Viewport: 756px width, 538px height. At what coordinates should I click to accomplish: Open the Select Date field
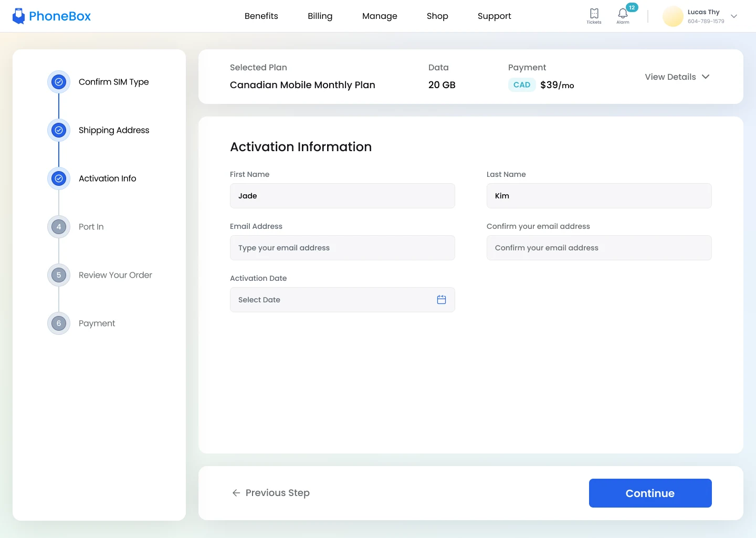click(342, 300)
